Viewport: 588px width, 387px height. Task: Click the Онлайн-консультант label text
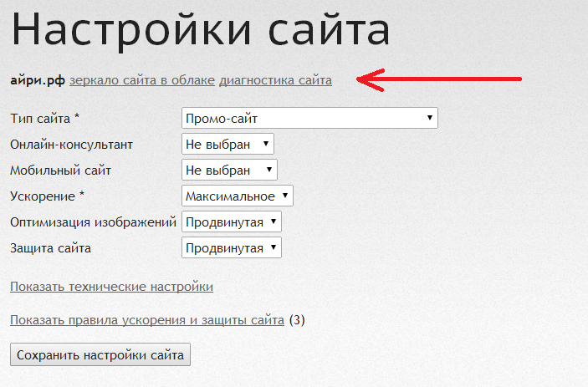[71, 145]
